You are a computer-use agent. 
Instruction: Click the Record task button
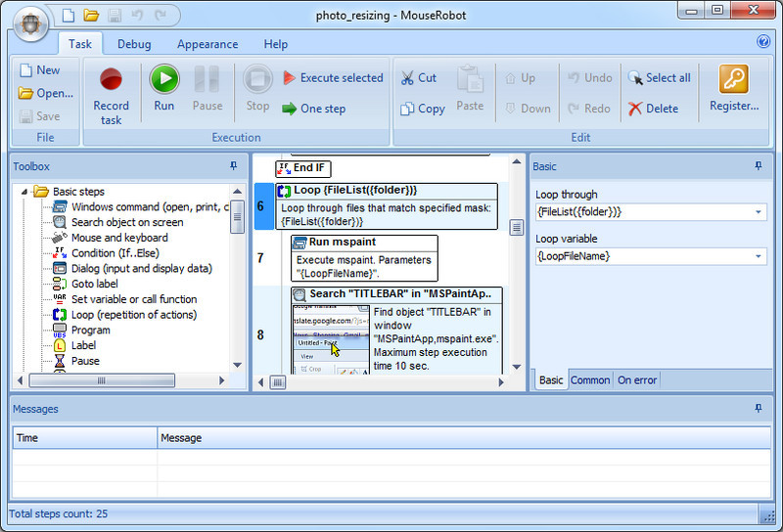click(x=111, y=93)
